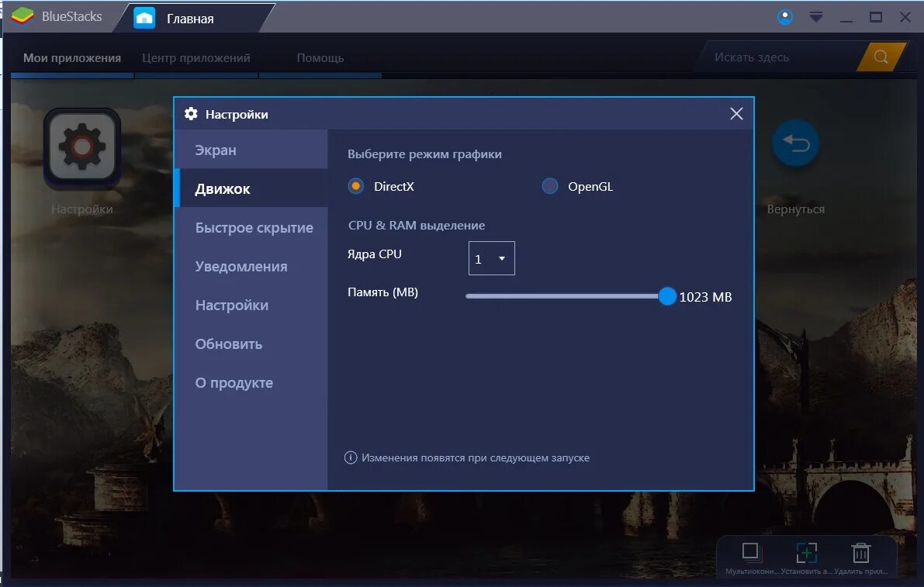Select OpenGL graphics mode
The width and height of the screenshot is (924, 587).
pyautogui.click(x=550, y=187)
